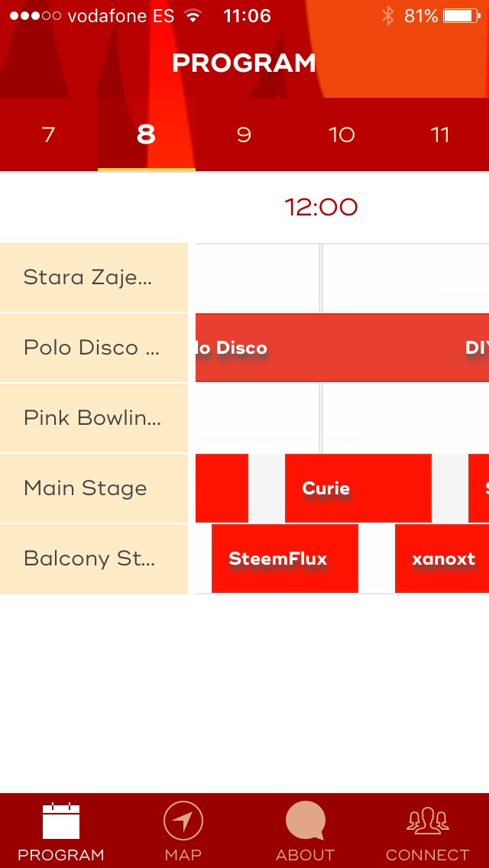Tap the 12:00 time marker

[321, 207]
